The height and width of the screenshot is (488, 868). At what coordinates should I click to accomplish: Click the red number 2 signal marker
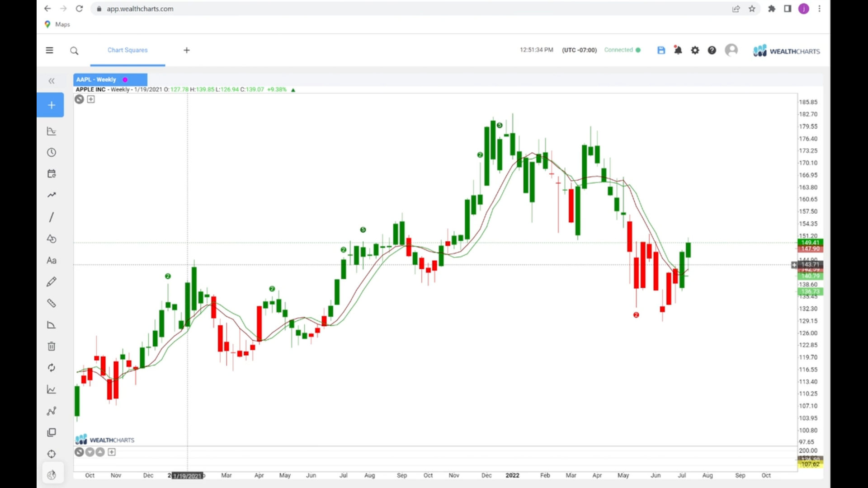[x=636, y=315]
